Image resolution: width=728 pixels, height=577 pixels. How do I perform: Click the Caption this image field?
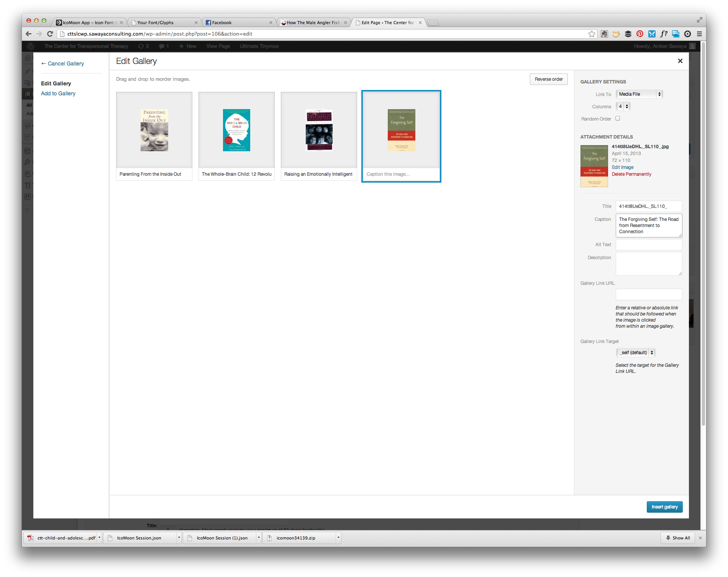(401, 174)
